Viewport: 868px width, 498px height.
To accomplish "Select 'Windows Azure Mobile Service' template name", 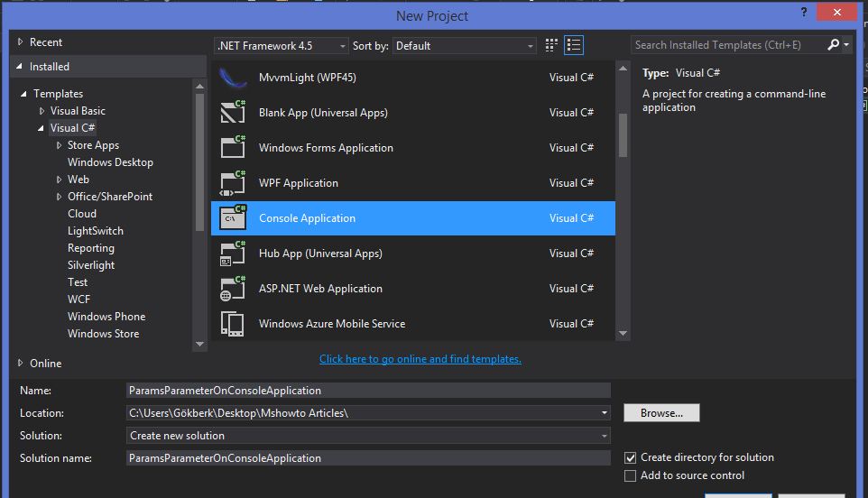I will [332, 324].
